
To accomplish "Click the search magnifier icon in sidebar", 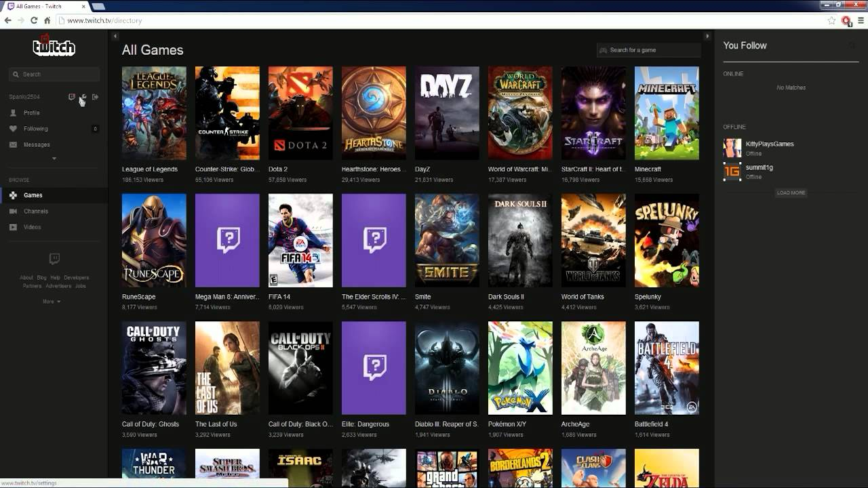I will click(16, 75).
